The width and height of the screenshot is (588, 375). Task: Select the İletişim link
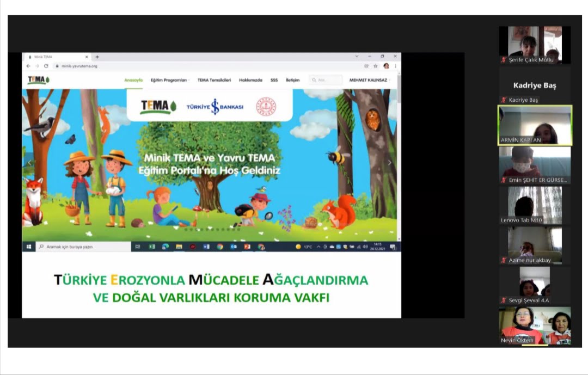[x=292, y=80]
